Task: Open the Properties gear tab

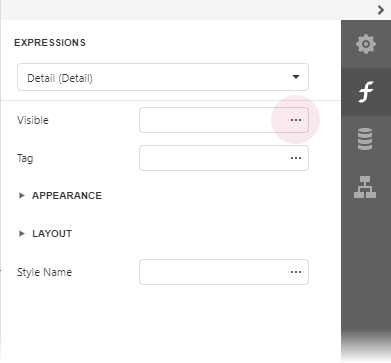Action: point(366,44)
